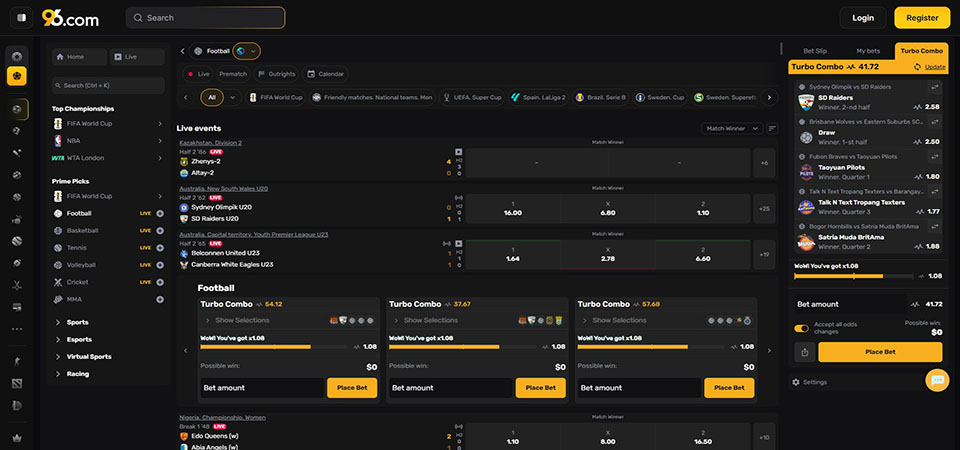The width and height of the screenshot is (960, 450).
Task: Open Live from the sidebar
Action: click(x=137, y=57)
